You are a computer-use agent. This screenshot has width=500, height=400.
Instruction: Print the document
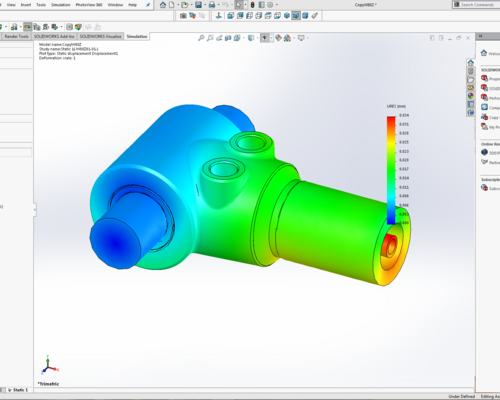click(x=212, y=5)
